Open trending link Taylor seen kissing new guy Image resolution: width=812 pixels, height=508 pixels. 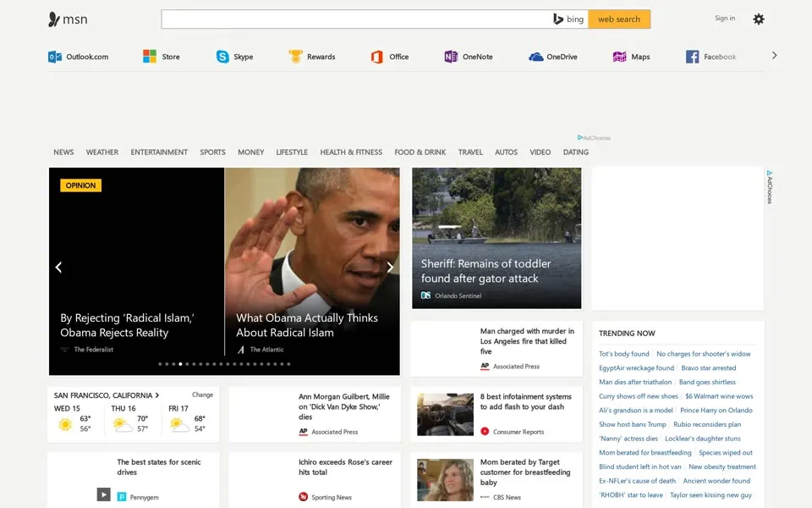[x=710, y=495]
